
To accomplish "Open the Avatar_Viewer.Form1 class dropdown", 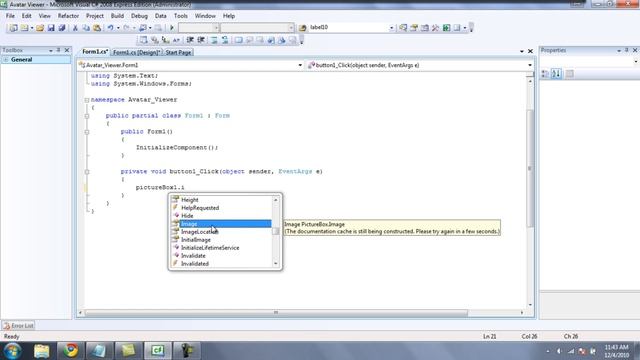I will click(300, 65).
